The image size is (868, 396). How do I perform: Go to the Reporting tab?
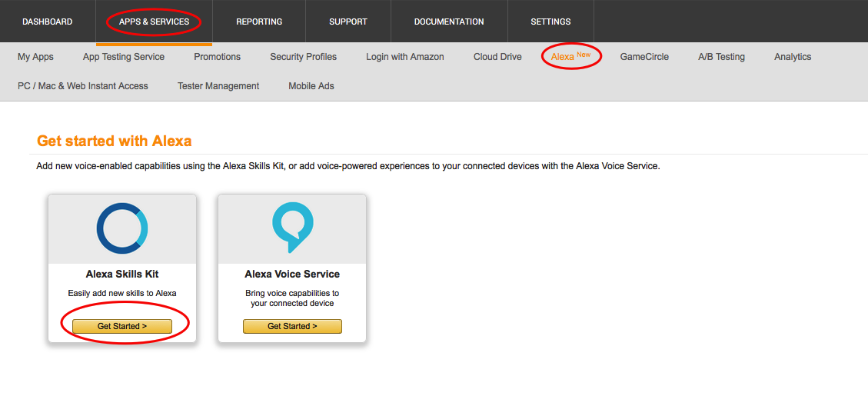[x=259, y=22]
